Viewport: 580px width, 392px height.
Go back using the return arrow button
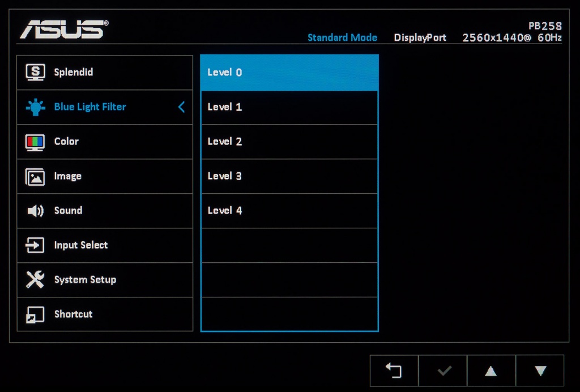pyautogui.click(x=394, y=370)
